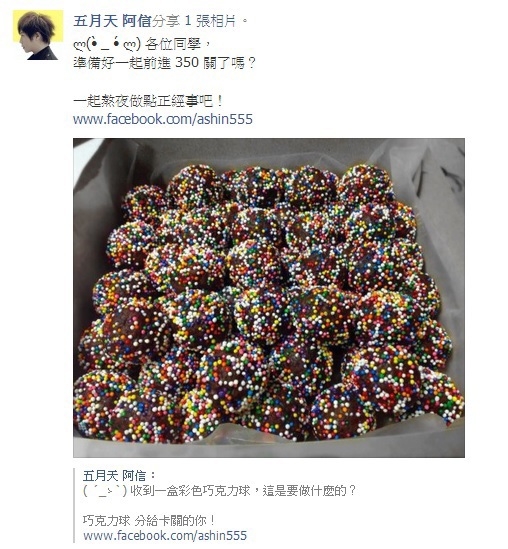Click the '一起熬夜做點正經事吧！' text line
Screen dimensions: 508x549
tap(148, 102)
